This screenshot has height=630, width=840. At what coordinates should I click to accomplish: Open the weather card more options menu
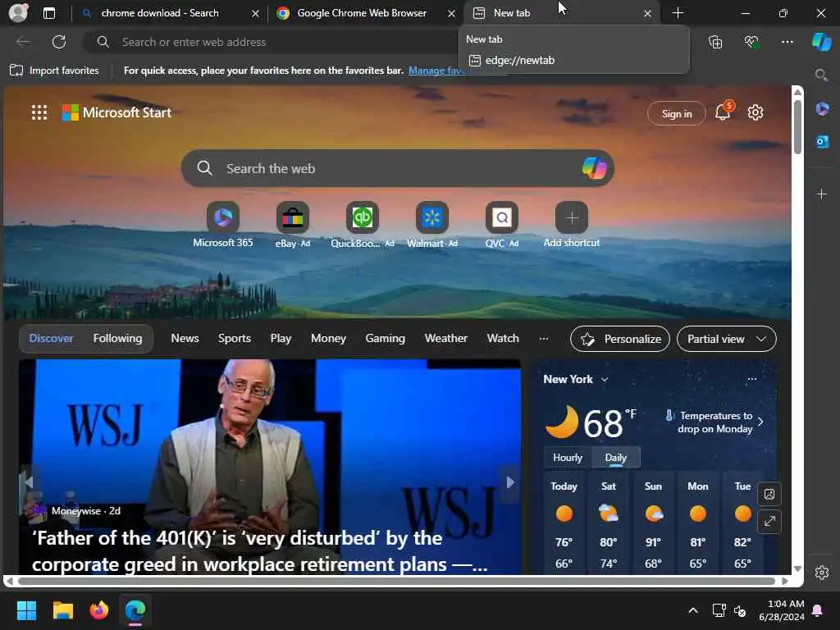tap(752, 379)
